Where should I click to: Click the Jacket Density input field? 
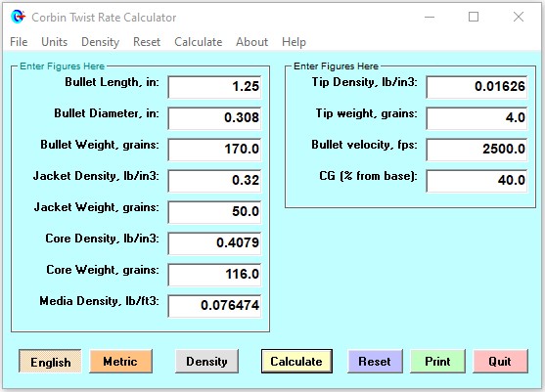(214, 181)
